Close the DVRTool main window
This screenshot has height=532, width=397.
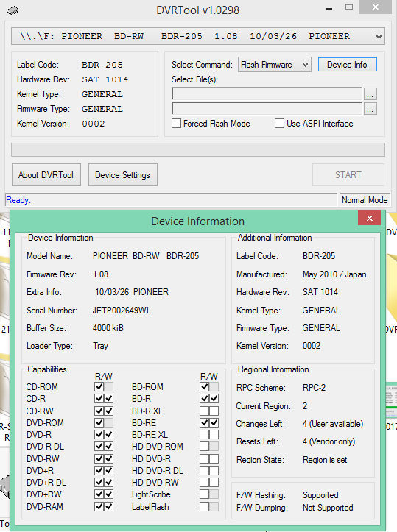click(375, 7)
